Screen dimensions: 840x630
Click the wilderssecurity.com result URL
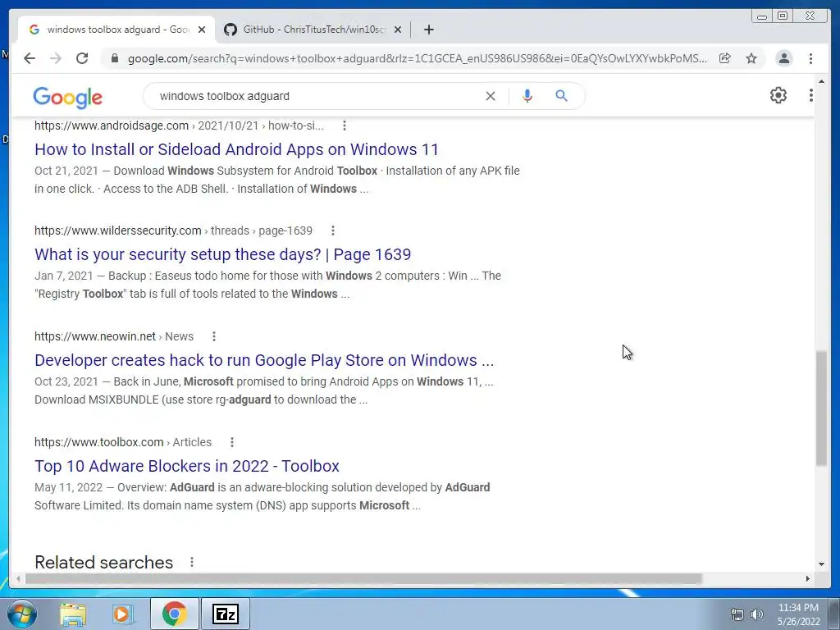173,231
